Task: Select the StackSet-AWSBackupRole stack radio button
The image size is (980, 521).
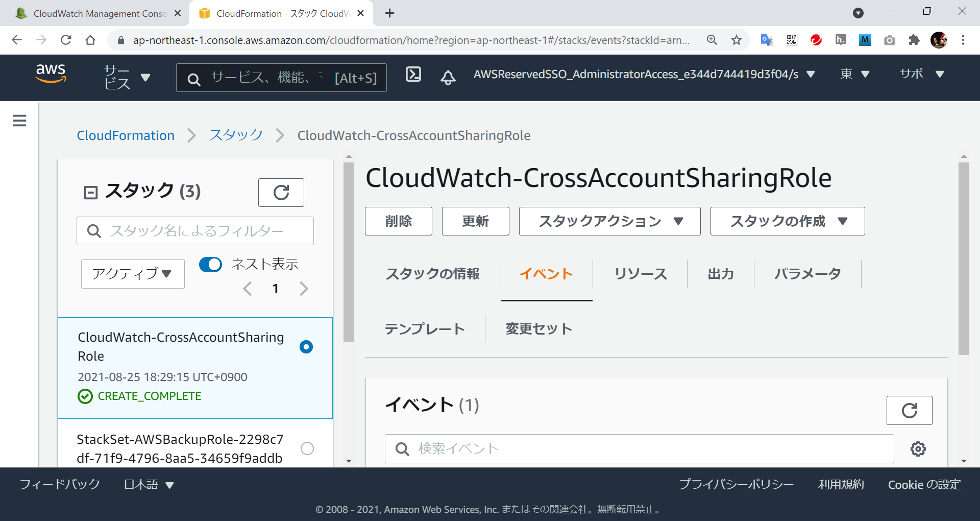Action: (x=307, y=448)
